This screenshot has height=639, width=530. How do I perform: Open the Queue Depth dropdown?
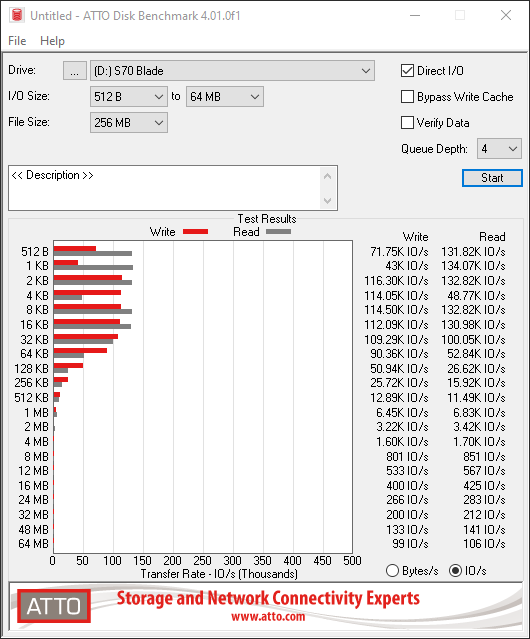click(x=499, y=149)
